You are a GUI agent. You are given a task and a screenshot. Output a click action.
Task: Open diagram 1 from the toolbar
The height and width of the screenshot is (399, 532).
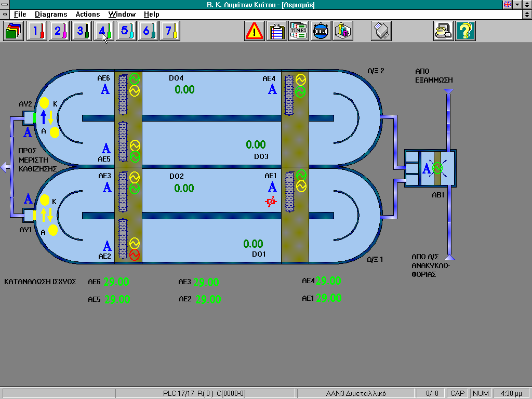(36, 31)
